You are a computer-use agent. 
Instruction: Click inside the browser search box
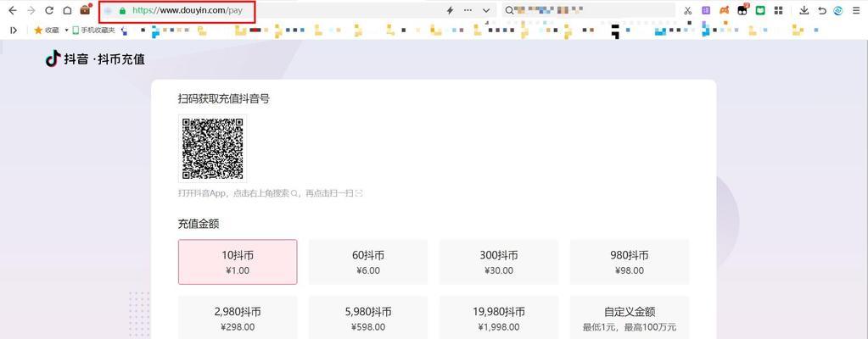589,10
